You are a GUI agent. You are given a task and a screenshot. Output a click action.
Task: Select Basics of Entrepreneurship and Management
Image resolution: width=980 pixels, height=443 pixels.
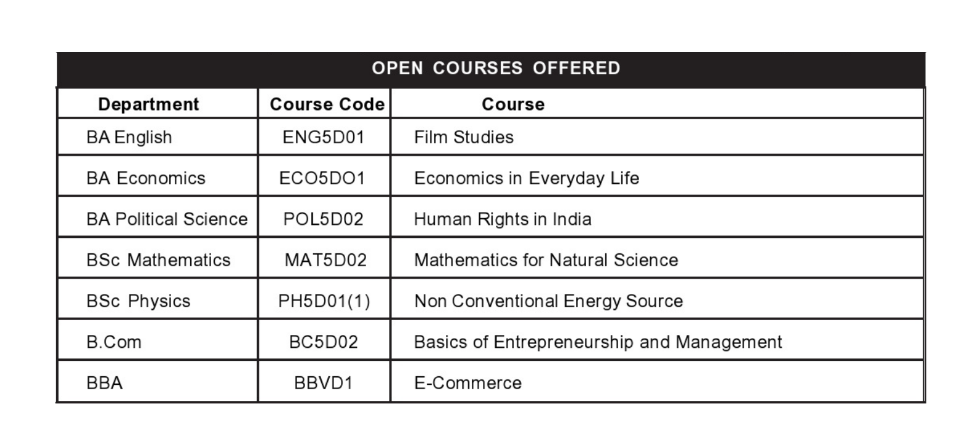click(598, 342)
